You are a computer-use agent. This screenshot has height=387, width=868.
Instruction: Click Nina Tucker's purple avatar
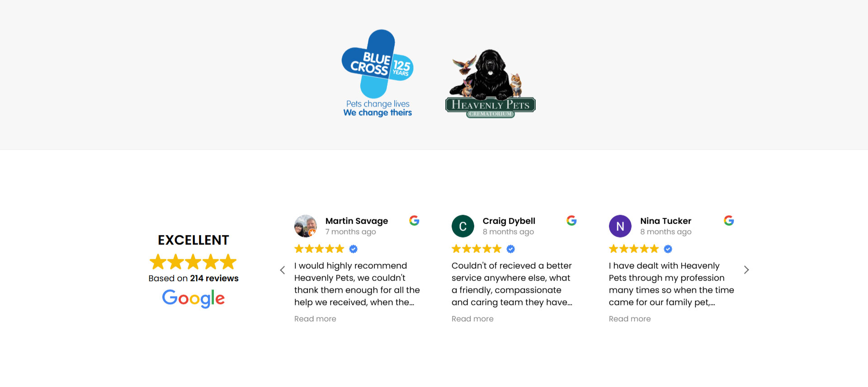coord(620,226)
